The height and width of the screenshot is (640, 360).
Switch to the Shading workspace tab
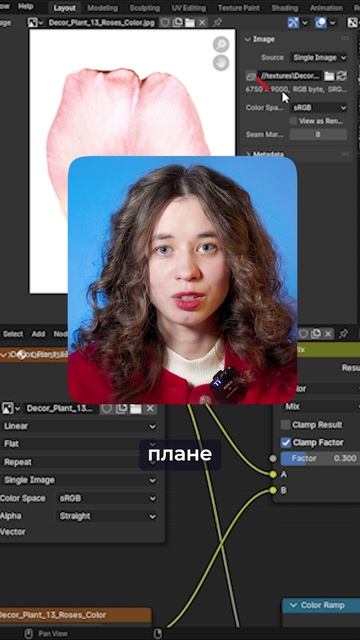click(x=284, y=8)
